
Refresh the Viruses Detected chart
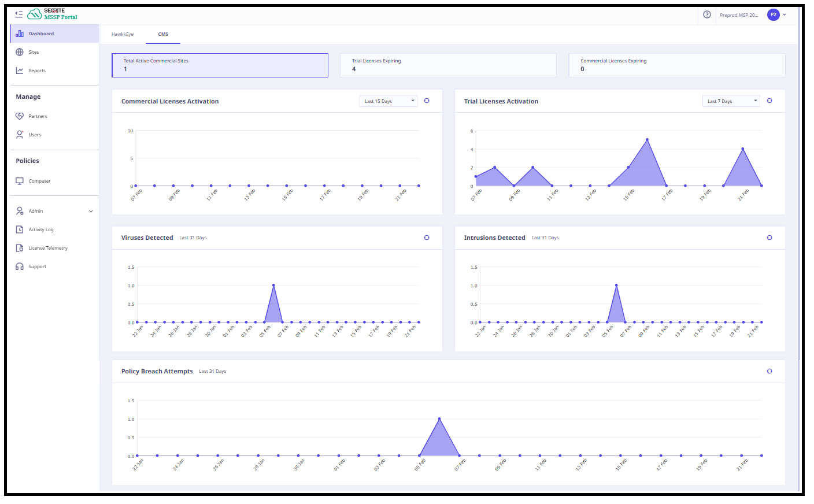click(x=427, y=238)
